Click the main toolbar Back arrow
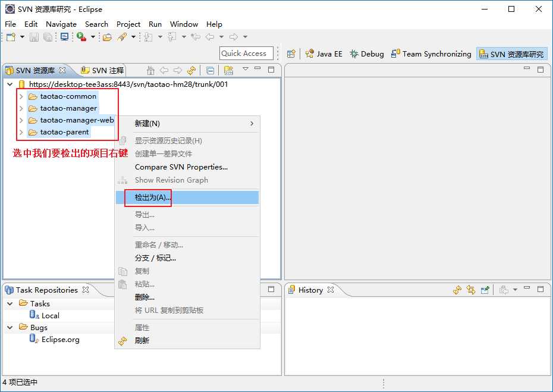 pos(210,37)
